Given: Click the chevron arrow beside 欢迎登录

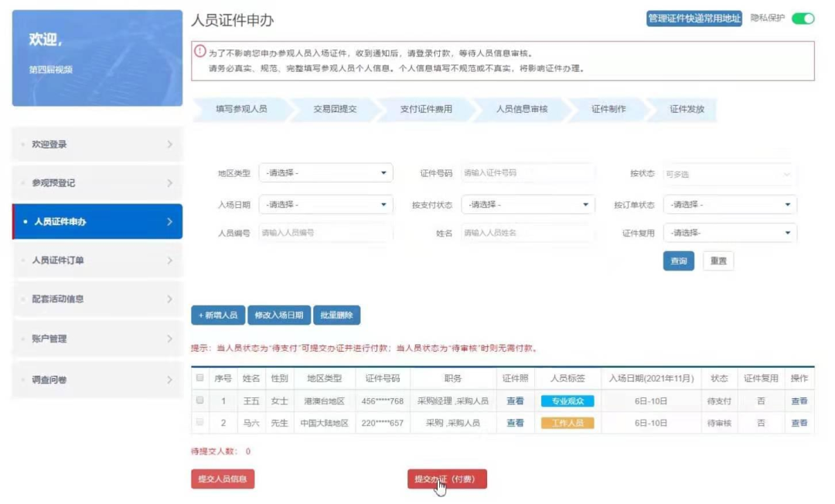Looking at the screenshot, I should pyautogui.click(x=170, y=145).
